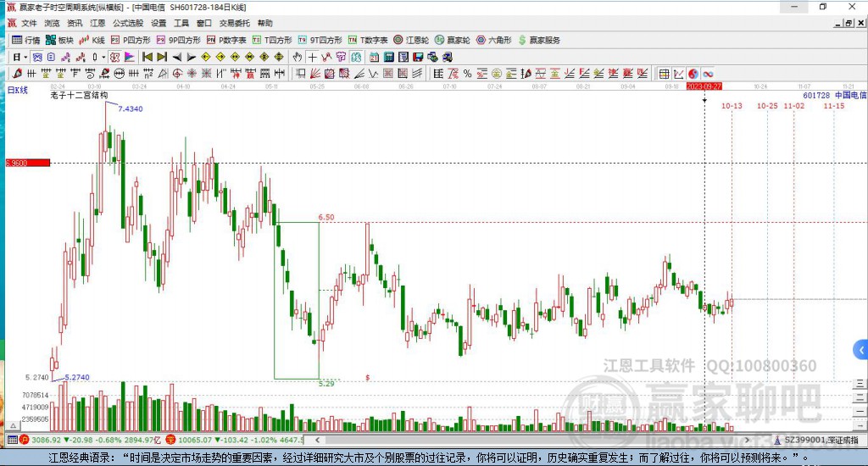Click the 11-15 cycle date marker
The height and width of the screenshot is (466, 868).
[x=834, y=106]
